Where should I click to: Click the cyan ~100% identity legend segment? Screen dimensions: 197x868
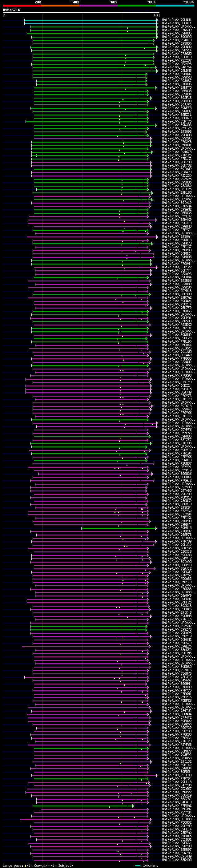pyautogui.click(x=175, y=6)
